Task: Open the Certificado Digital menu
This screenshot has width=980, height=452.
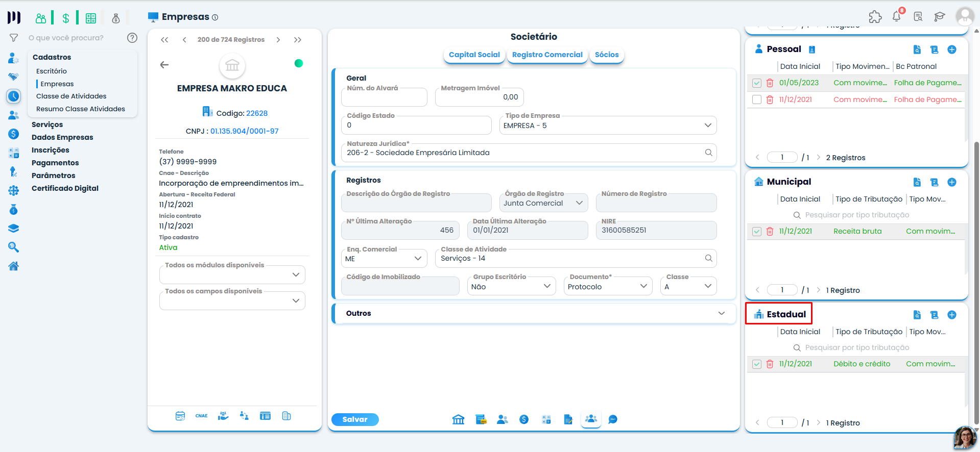Action: coord(65,188)
